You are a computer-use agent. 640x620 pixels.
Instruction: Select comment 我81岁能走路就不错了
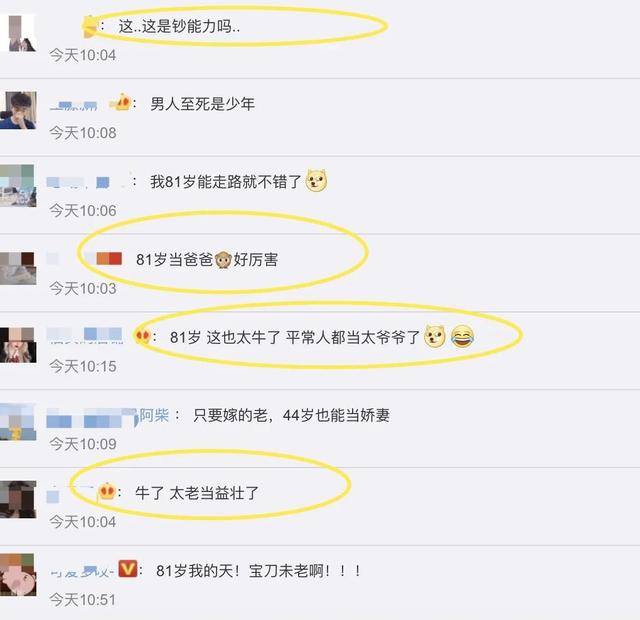pos(226,181)
